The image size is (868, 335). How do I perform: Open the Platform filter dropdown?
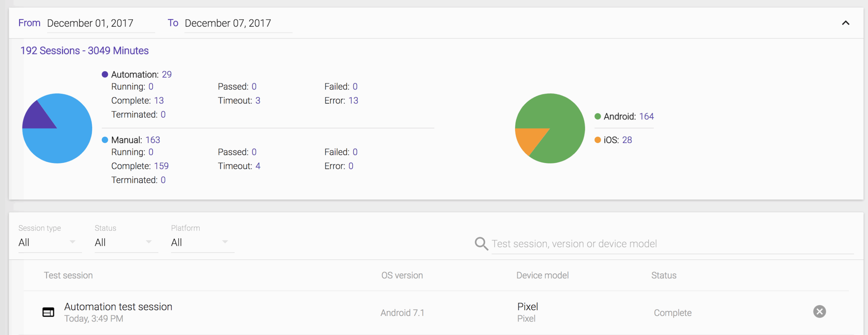point(202,242)
